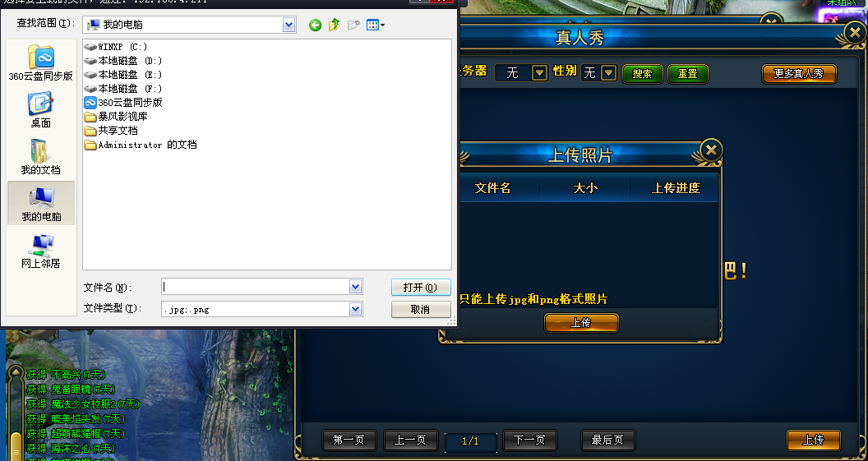
Task: Click the 上传进度 column header
Action: pyautogui.click(x=676, y=187)
